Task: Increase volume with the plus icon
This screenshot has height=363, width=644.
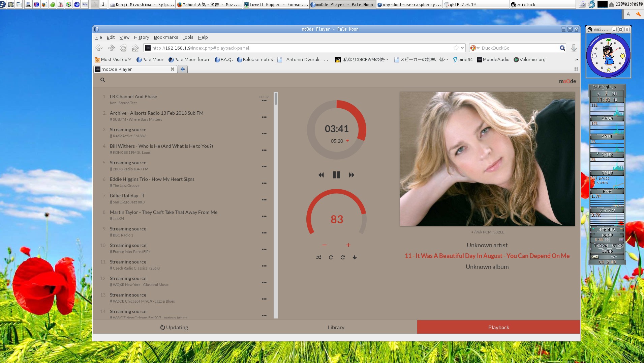Action: pos(348,245)
